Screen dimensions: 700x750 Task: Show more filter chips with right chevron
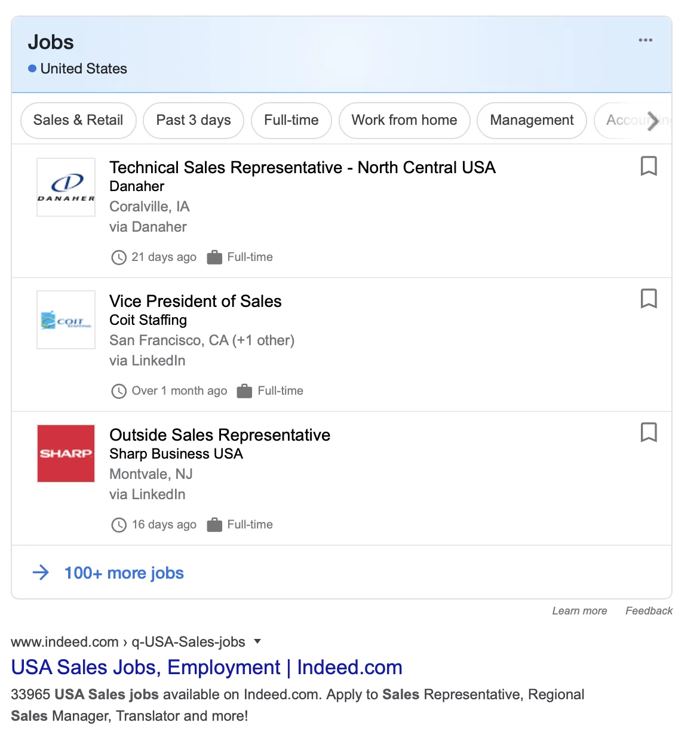point(653,121)
